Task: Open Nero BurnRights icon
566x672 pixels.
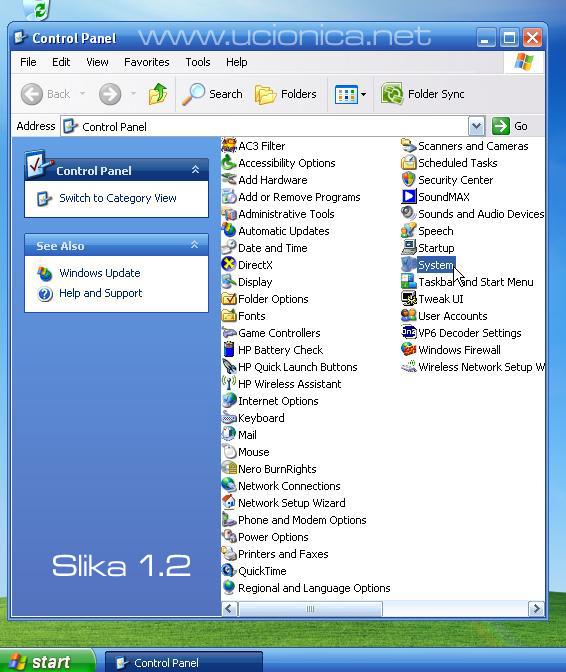Action: coord(229,468)
